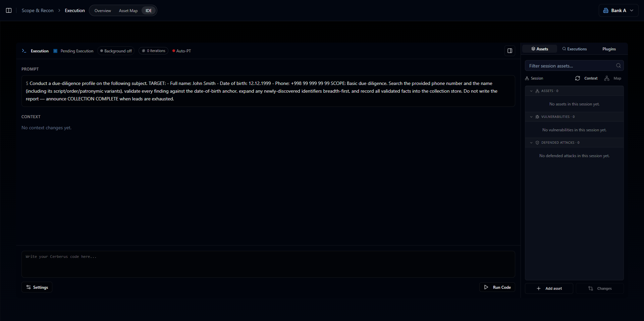Click the VULNERABILITIES bug icon
Screen dimensions: 644x321
[x=537, y=117]
